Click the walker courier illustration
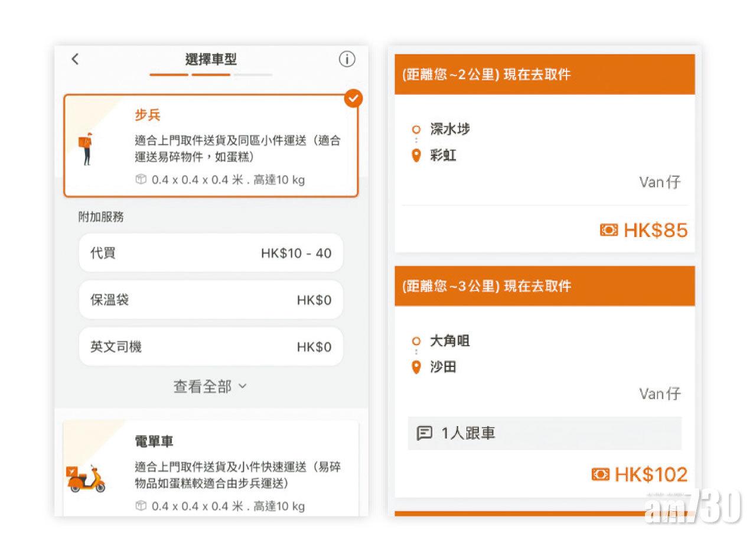The height and width of the screenshot is (536, 756). (86, 150)
